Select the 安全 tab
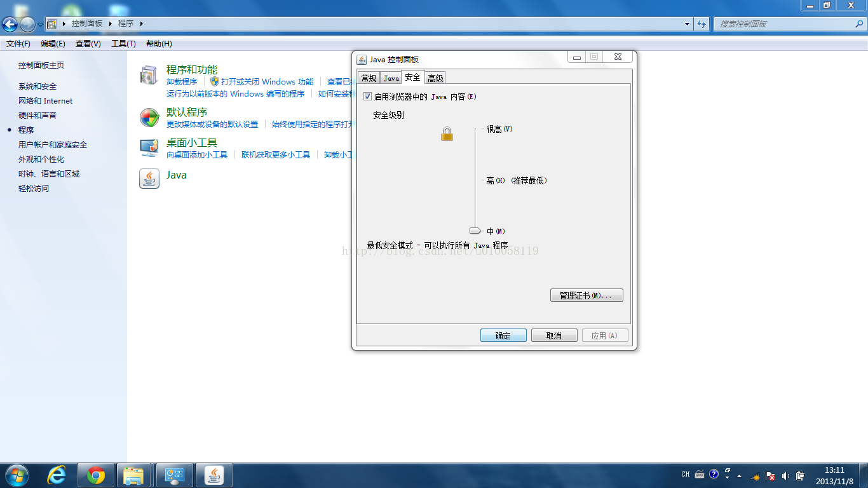Image resolution: width=868 pixels, height=488 pixels. (413, 77)
